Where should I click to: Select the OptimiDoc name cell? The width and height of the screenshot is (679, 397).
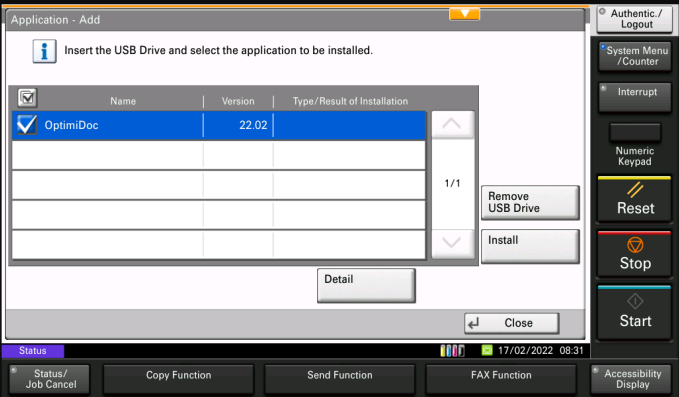click(108, 125)
